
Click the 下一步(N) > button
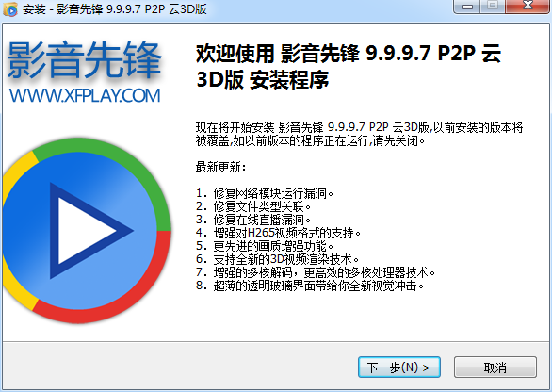coord(399,367)
